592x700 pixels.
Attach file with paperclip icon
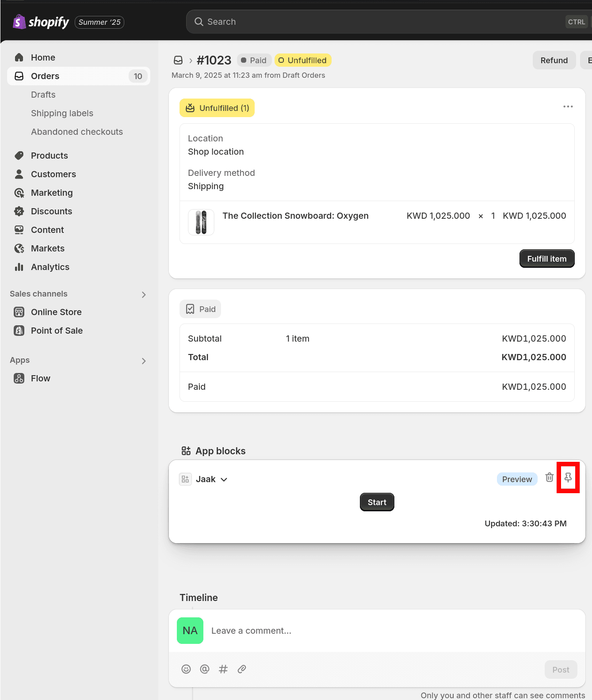point(242,669)
